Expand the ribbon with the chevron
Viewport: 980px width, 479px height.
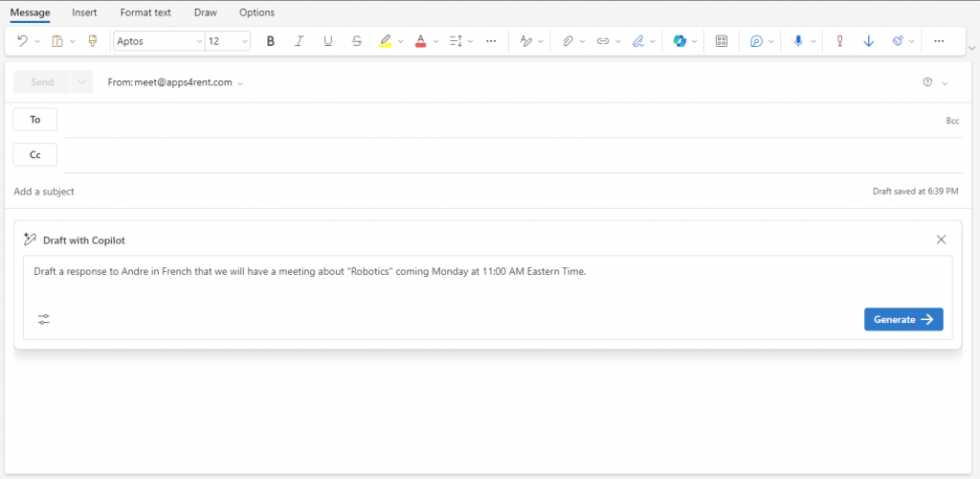click(x=972, y=48)
